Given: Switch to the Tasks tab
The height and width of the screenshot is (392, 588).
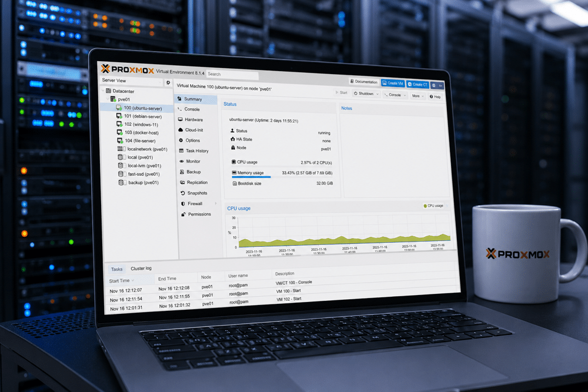Looking at the screenshot, I should pos(116,269).
